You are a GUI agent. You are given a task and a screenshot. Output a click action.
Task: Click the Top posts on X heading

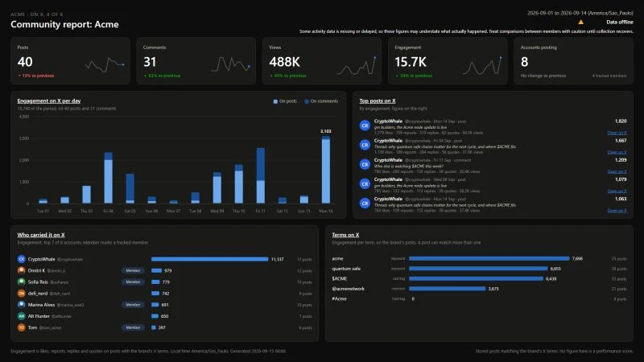[378, 101]
